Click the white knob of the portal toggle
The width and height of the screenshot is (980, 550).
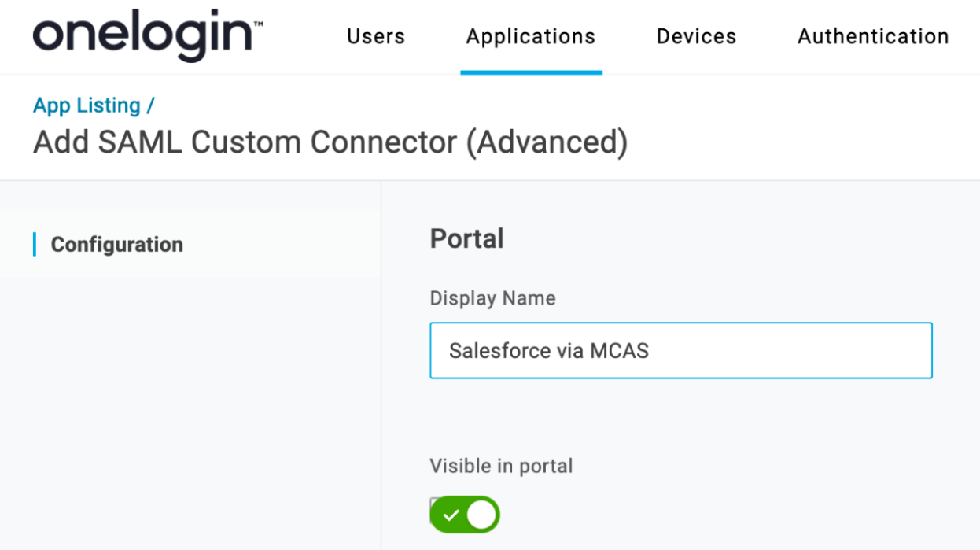481,515
